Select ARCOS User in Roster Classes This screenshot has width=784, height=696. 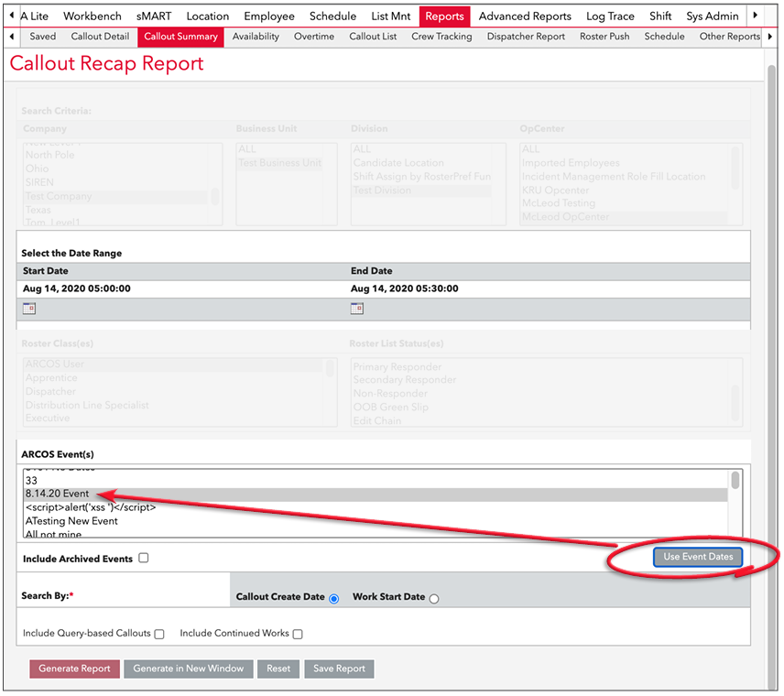click(x=173, y=364)
